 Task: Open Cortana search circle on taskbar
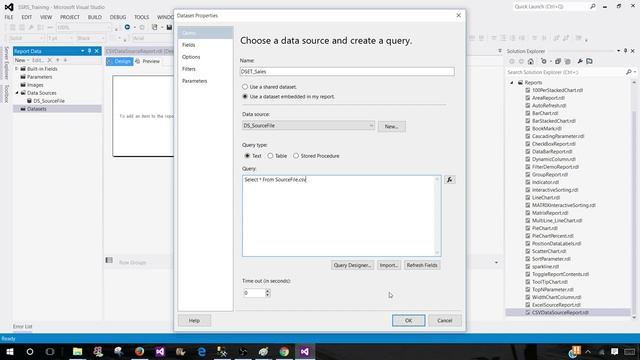tap(30, 351)
